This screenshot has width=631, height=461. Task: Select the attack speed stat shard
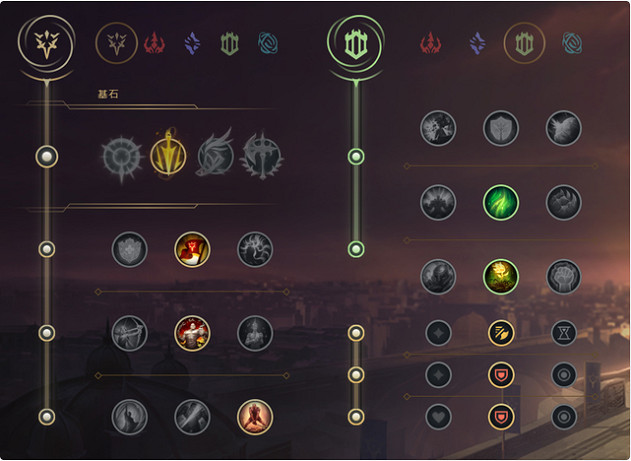501,333
